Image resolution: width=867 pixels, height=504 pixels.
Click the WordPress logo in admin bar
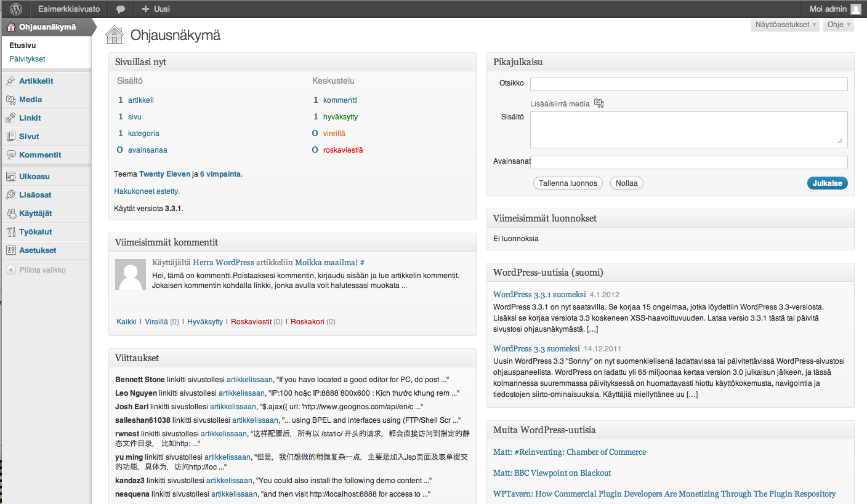point(16,9)
